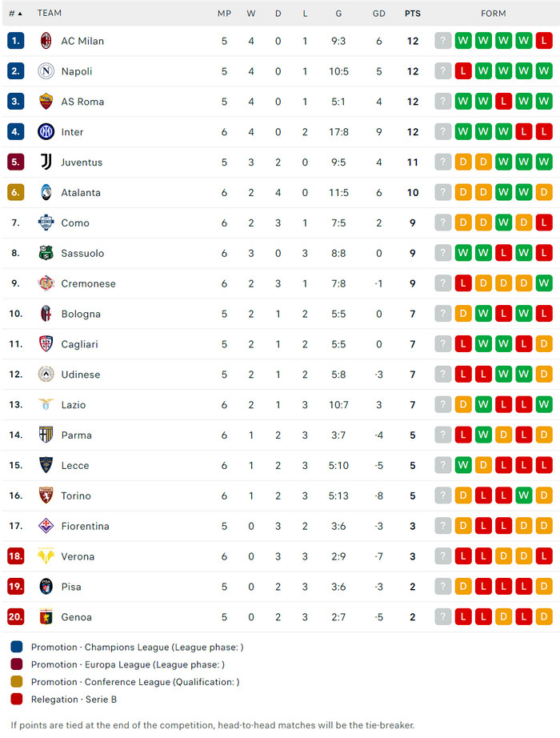Click the Napoli club logo
The height and width of the screenshot is (738, 560).
coord(46,71)
